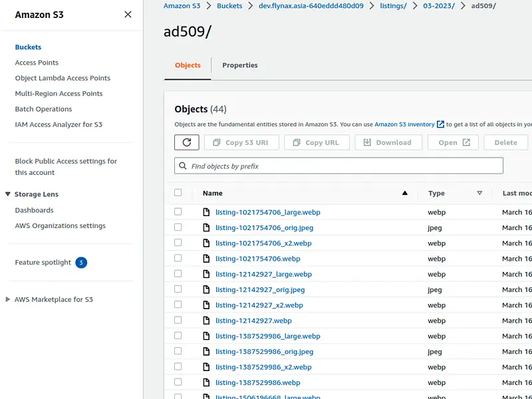Open listing-12142927_orig.jpeg object link
Viewport: 532px width, 399px height.
(x=260, y=290)
